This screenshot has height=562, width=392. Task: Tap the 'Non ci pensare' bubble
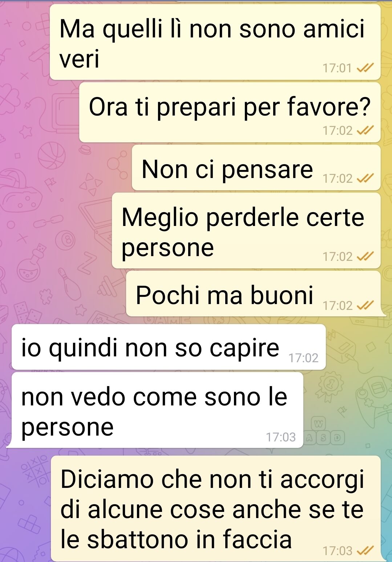point(256,168)
